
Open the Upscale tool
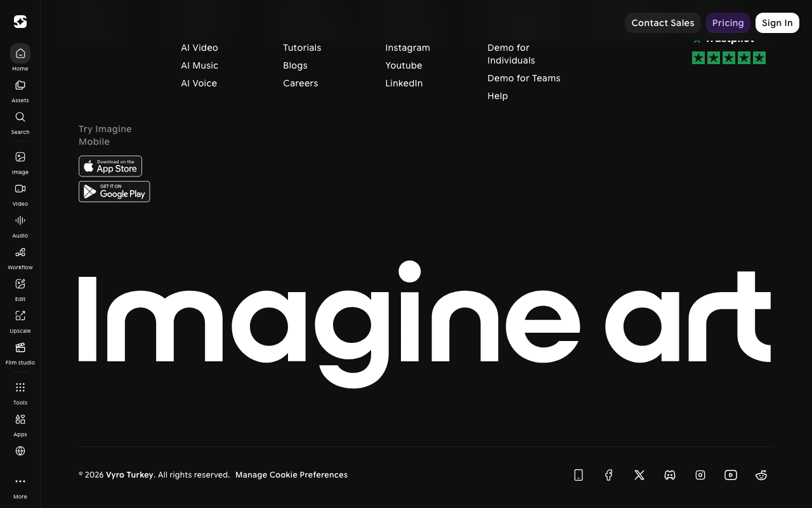20,321
